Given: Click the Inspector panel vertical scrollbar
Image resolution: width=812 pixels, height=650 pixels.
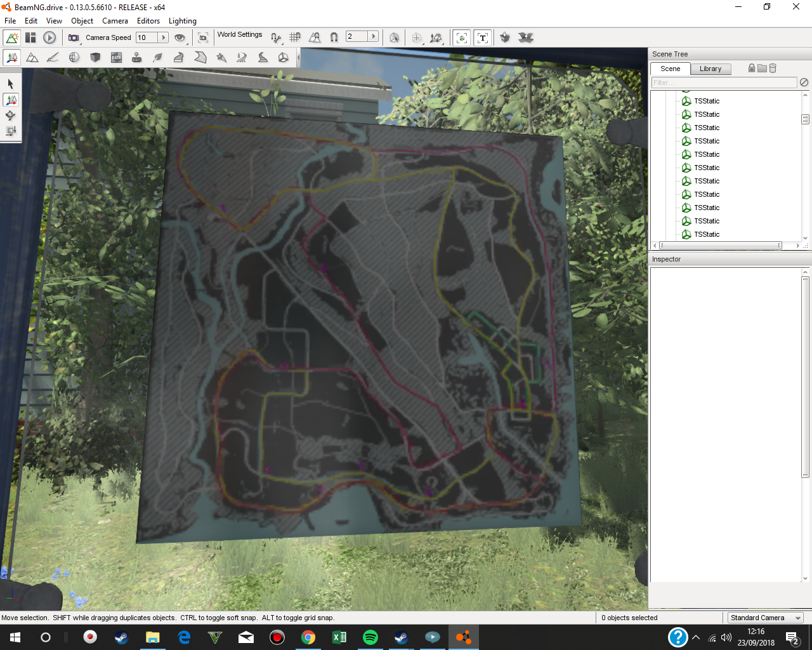Looking at the screenshot, I should pos(805,377).
